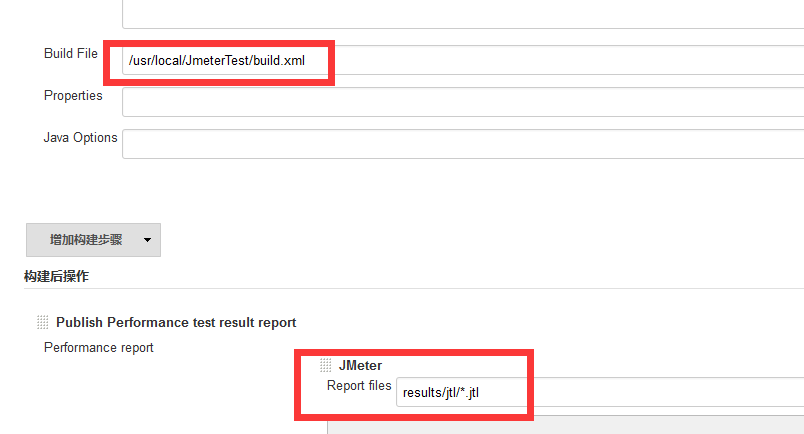Focus the Properties text field
804x434 pixels.
click(463, 102)
